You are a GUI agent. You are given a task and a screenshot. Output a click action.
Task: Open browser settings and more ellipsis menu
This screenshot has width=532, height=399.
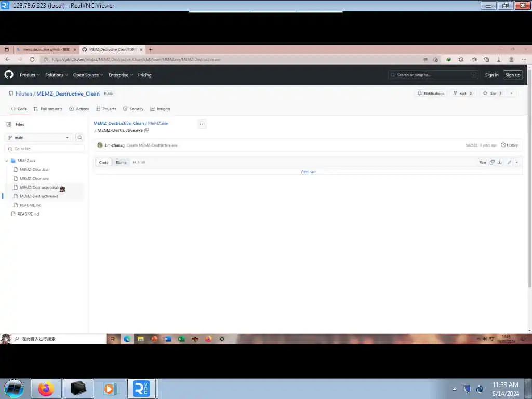524,59
